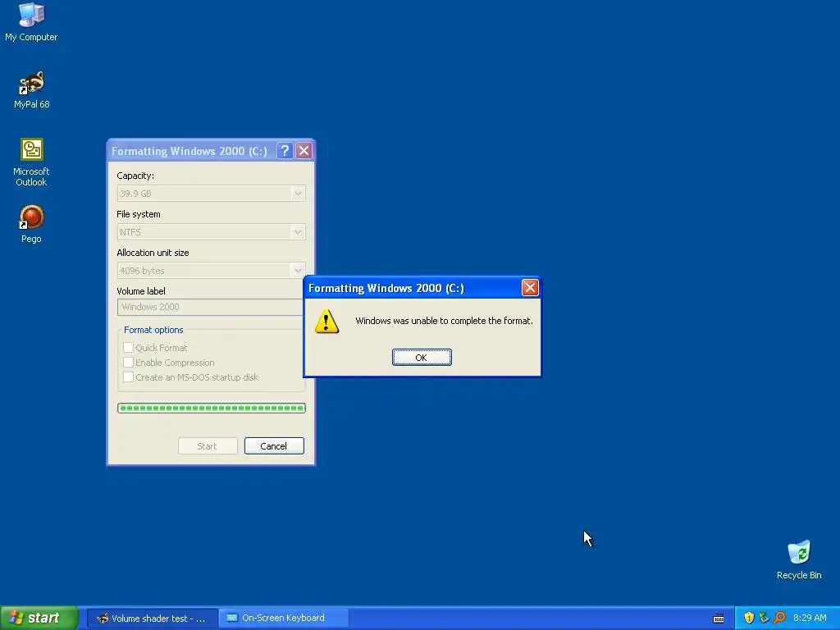Click Cancel in the Format dialog
The image size is (840, 630).
coord(274,445)
